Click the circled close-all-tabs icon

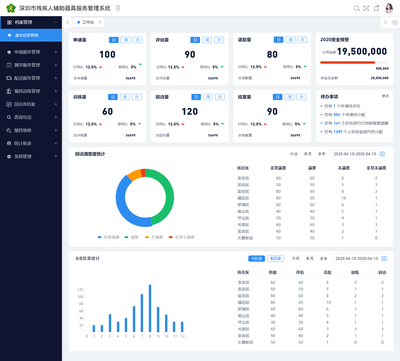[x=395, y=22]
